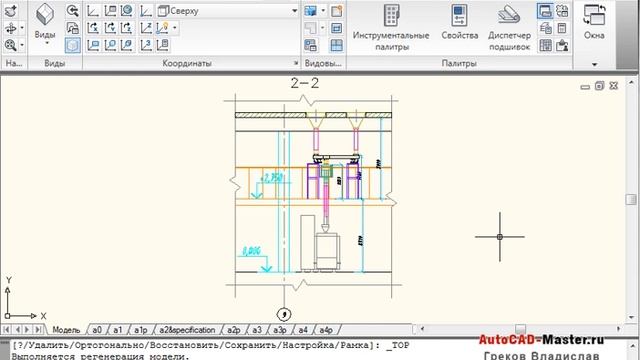640x360 pixels.
Task: Click the UCS Z-Axis Vector icon
Action: pyautogui.click(x=146, y=28)
